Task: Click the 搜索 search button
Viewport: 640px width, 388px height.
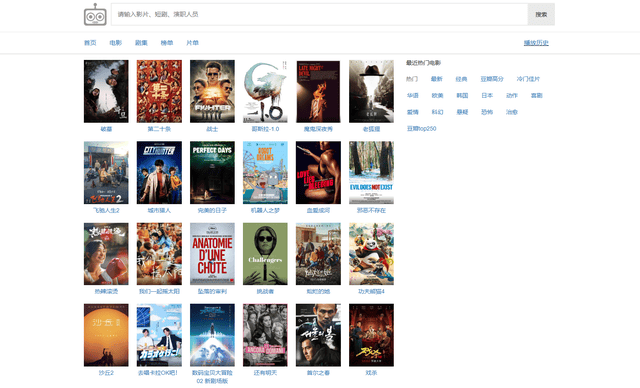Action: pyautogui.click(x=541, y=14)
